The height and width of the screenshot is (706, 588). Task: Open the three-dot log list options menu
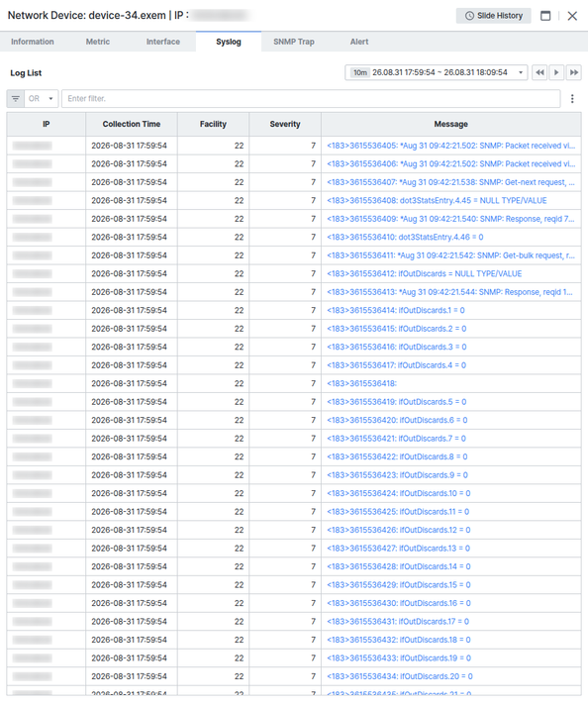tap(572, 99)
